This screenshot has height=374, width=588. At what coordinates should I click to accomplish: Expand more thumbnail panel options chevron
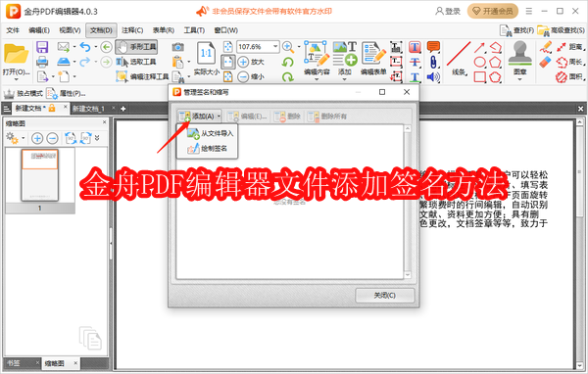pyautogui.click(x=97, y=138)
